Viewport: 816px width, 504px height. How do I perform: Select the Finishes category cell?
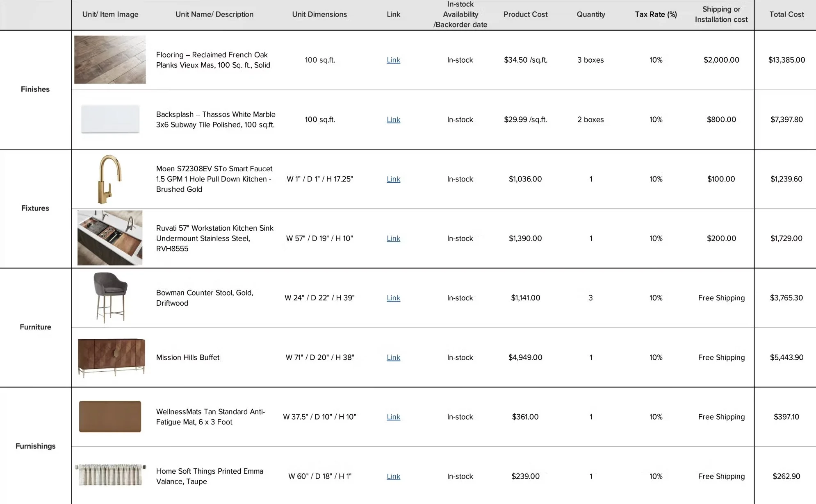[x=35, y=89]
